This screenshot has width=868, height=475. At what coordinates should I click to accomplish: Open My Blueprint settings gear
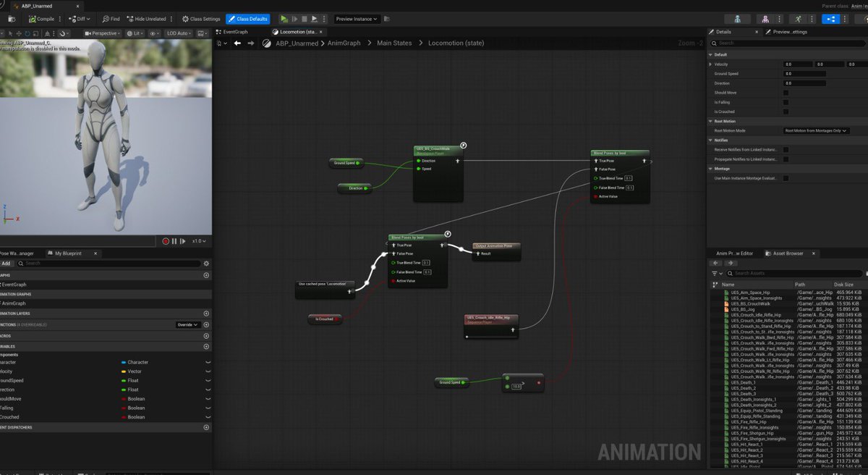tap(206, 264)
